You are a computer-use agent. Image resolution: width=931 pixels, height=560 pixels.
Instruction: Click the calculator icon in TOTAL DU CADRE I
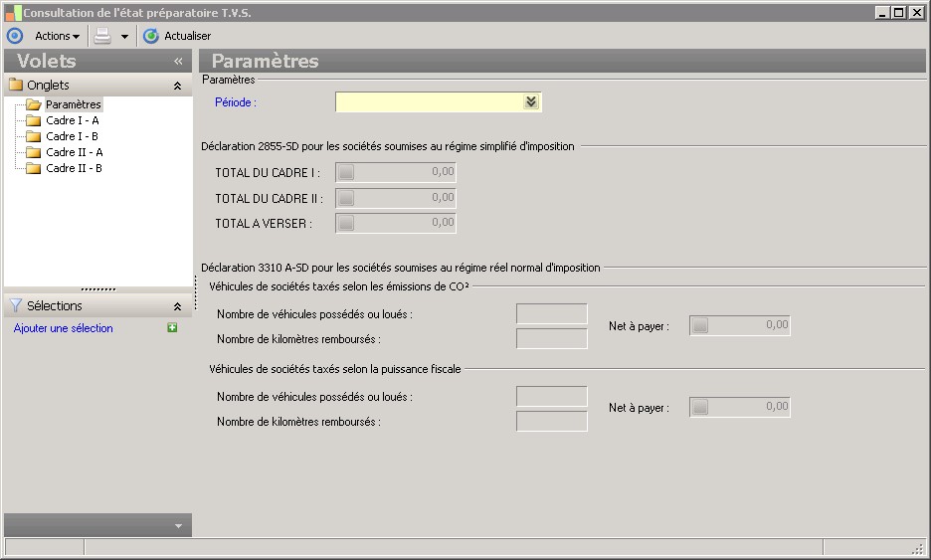(x=346, y=173)
